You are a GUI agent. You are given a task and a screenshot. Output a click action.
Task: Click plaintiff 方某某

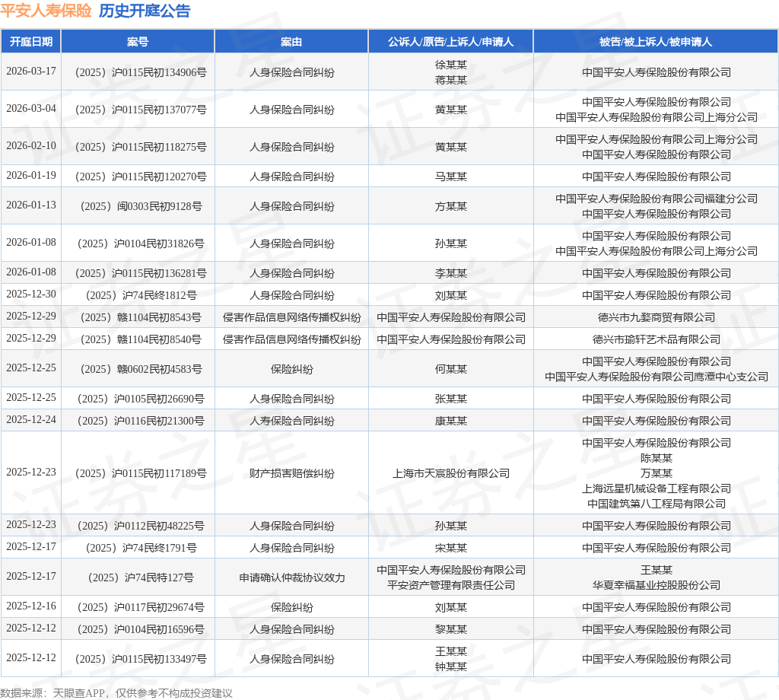pos(450,206)
